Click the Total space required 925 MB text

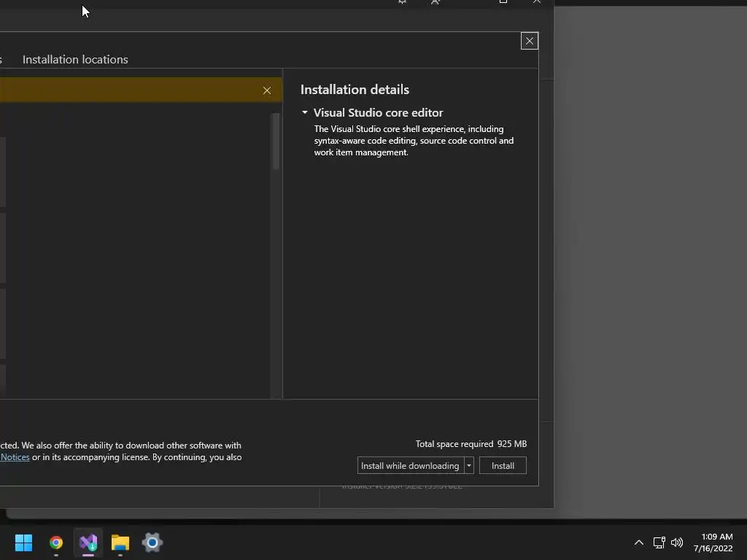click(x=471, y=444)
